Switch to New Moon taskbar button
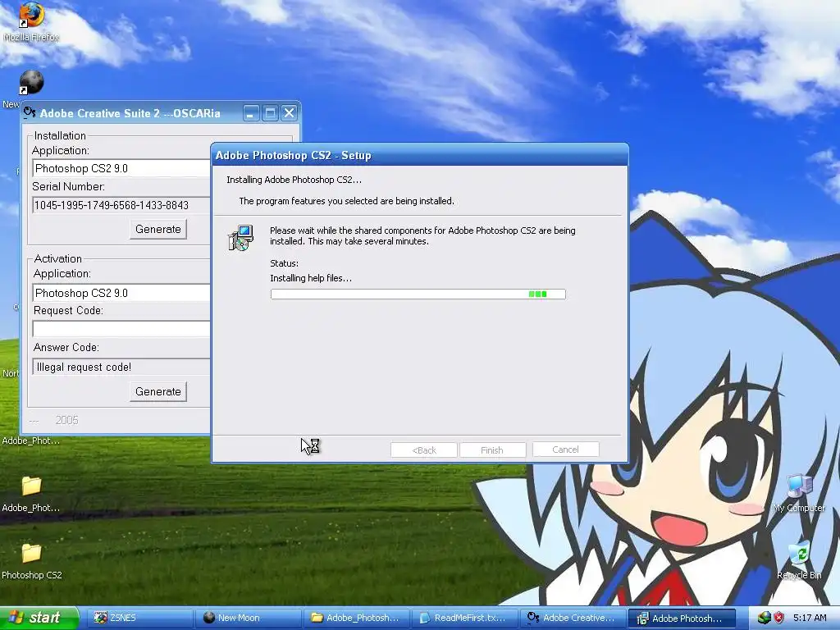Image resolution: width=840 pixels, height=630 pixels. click(x=249, y=618)
